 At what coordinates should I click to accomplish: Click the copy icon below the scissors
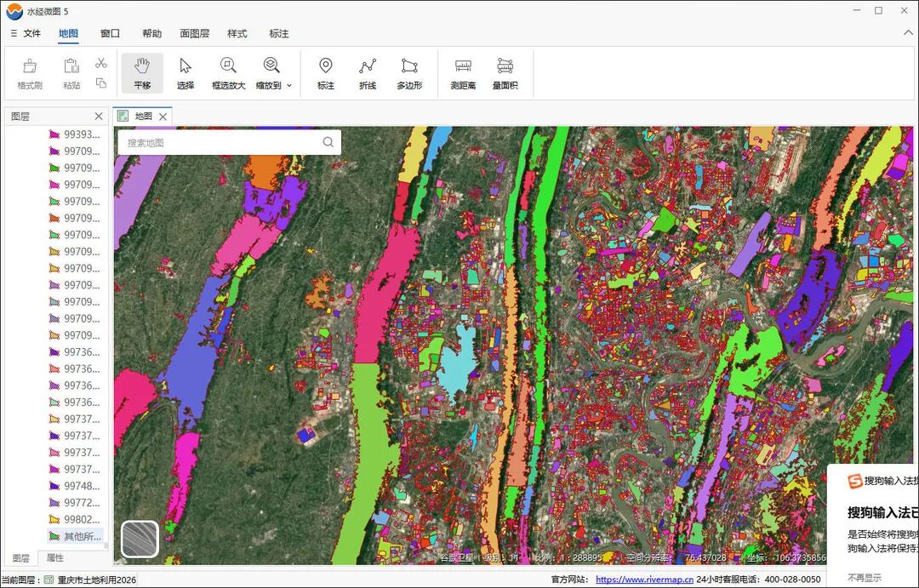point(100,83)
